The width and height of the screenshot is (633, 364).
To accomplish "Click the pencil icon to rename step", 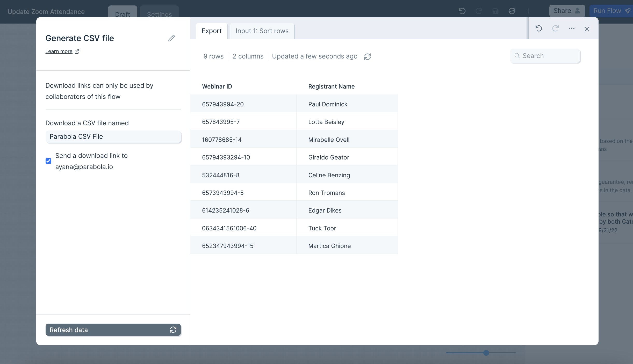I will (x=171, y=38).
